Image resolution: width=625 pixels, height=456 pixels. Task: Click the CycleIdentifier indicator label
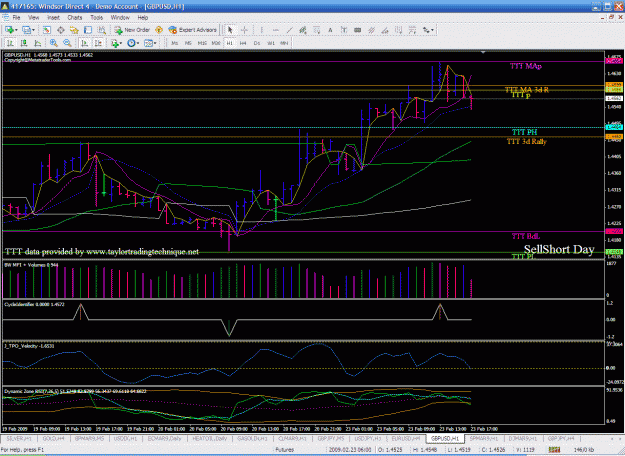[34, 305]
